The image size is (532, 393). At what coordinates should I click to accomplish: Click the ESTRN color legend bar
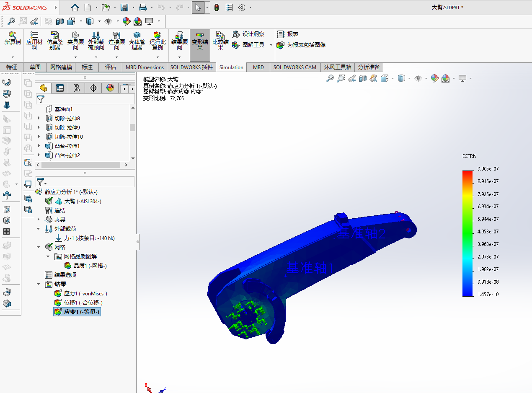click(x=467, y=233)
